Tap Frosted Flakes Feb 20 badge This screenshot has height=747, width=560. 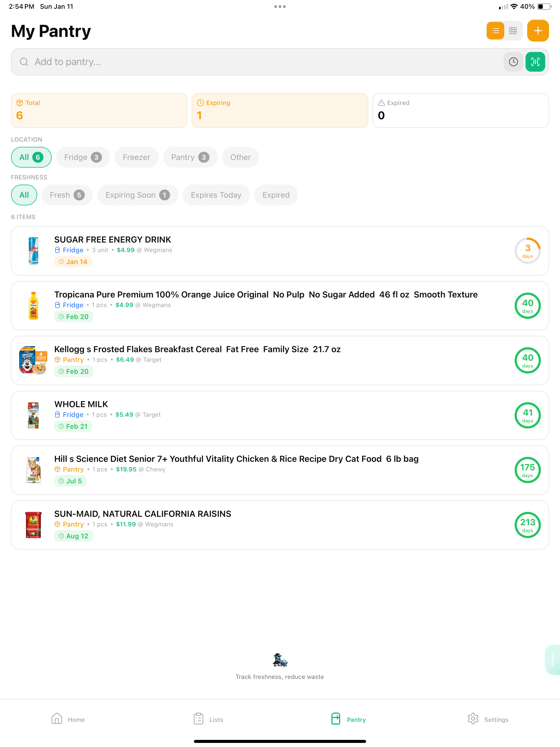pos(74,372)
